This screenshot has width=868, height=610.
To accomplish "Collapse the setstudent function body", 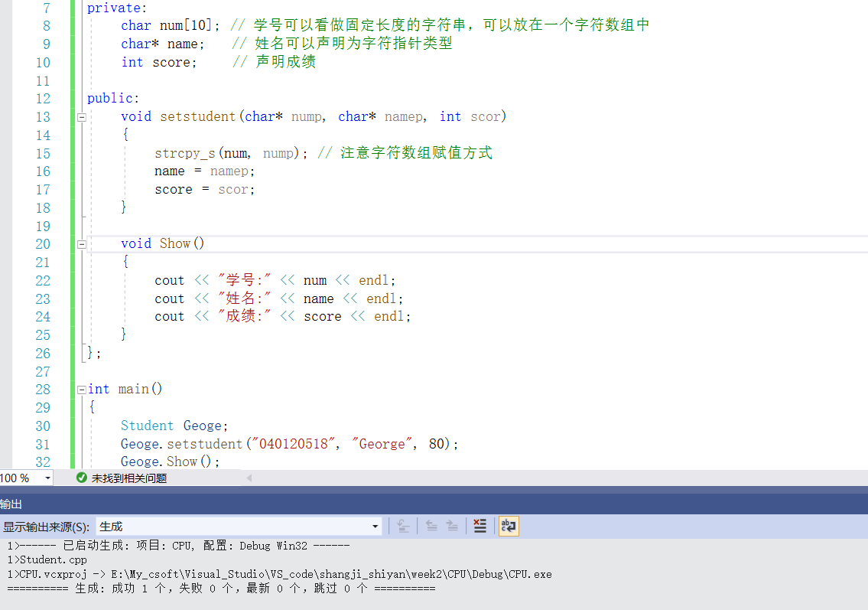I will 81,116.
